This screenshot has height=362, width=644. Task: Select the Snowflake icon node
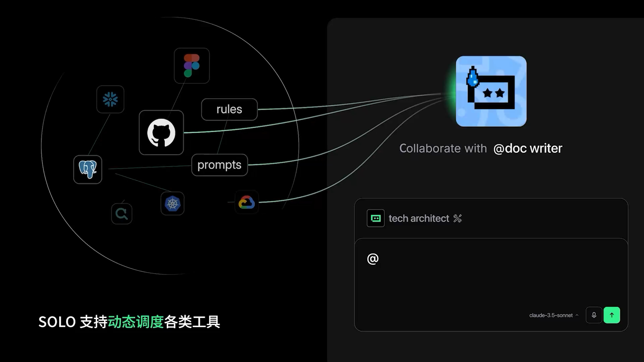point(110,99)
